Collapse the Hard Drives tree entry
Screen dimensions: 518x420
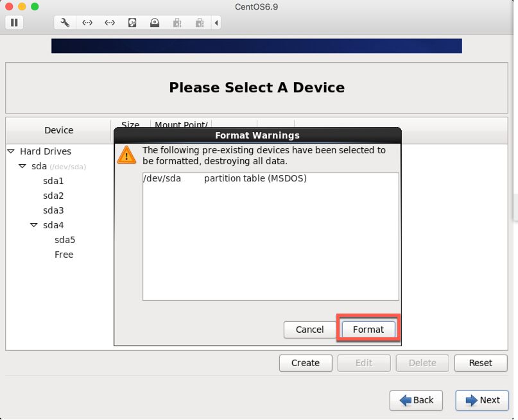click(x=10, y=151)
